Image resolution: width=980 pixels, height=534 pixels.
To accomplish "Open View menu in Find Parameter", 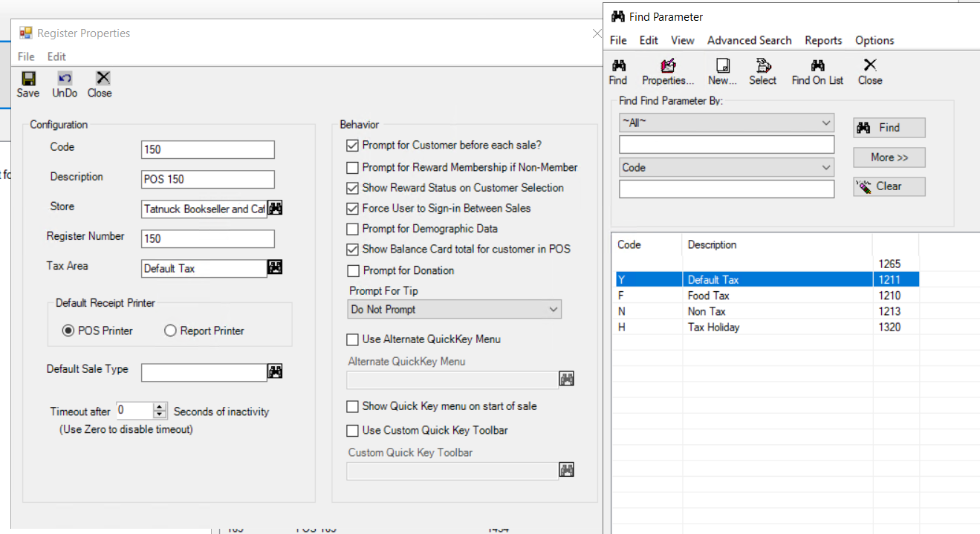I will click(x=682, y=40).
